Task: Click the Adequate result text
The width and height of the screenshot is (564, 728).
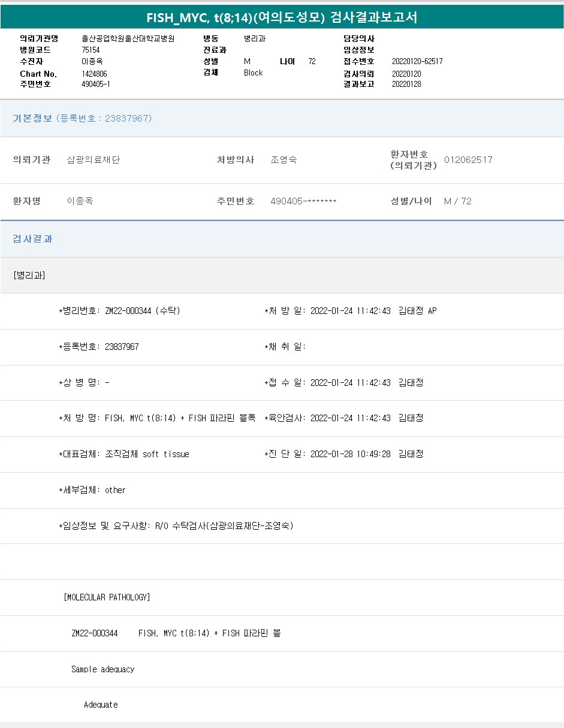Action: (101, 705)
